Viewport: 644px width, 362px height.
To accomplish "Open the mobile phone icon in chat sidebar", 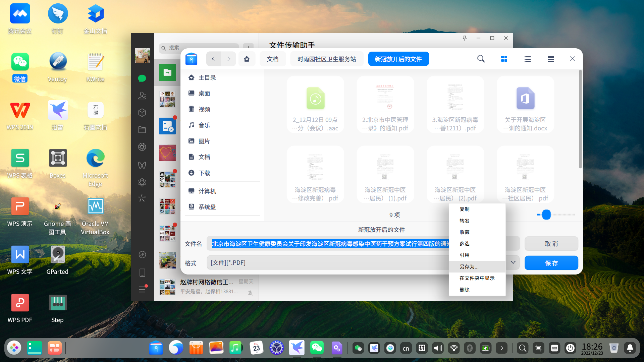I will [x=142, y=273].
